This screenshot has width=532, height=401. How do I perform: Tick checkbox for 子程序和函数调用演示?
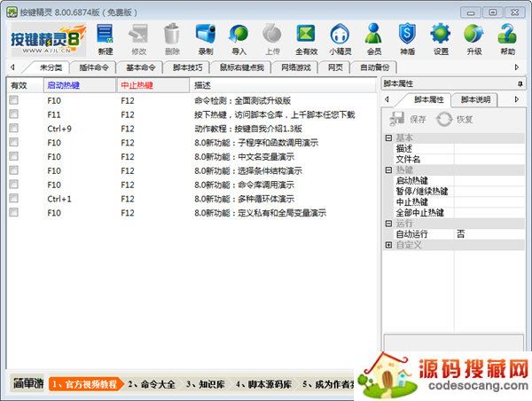point(14,142)
